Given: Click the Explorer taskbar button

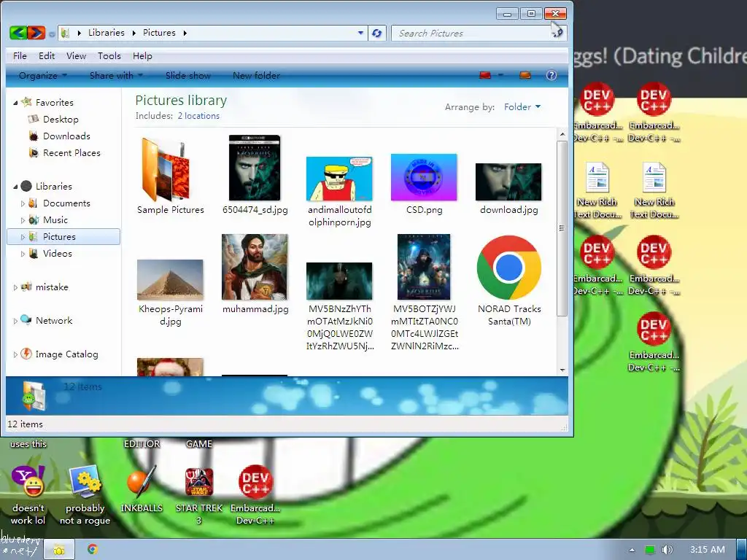Looking at the screenshot, I should point(59,550).
